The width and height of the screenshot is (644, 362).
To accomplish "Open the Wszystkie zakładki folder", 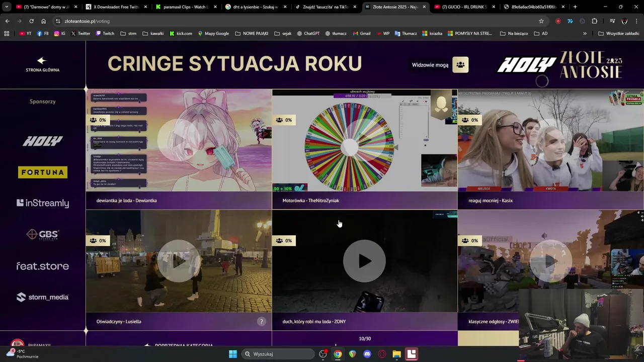I will point(618,34).
